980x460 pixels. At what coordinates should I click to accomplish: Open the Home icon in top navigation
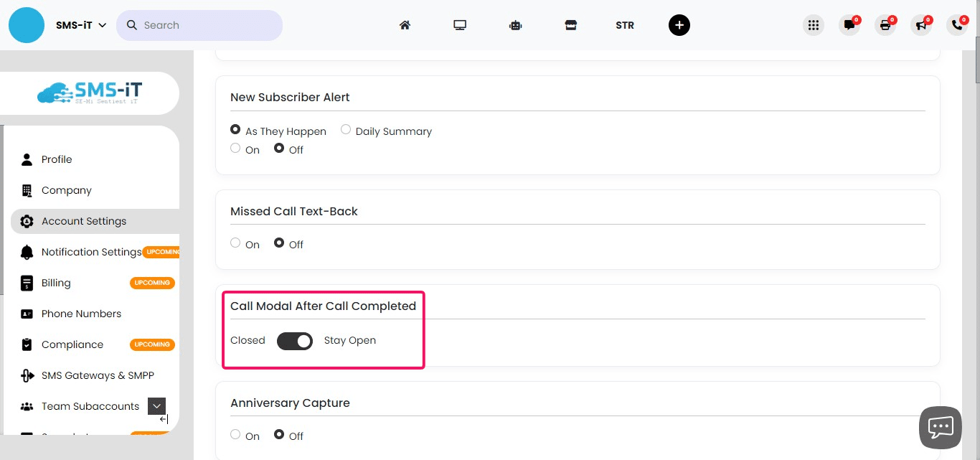(405, 24)
